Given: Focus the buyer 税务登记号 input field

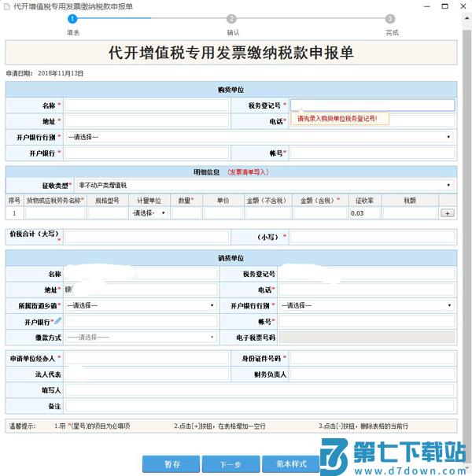Looking at the screenshot, I should pyautogui.click(x=372, y=105).
